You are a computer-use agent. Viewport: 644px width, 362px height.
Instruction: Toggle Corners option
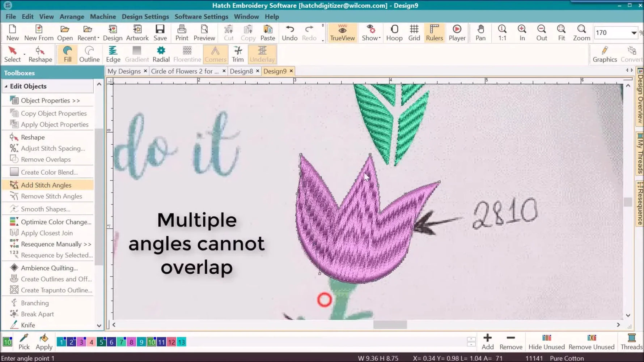(x=215, y=54)
